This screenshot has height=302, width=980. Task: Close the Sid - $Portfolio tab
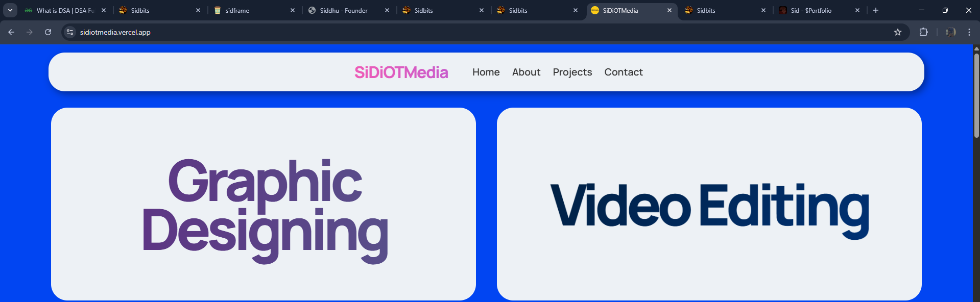tap(857, 10)
